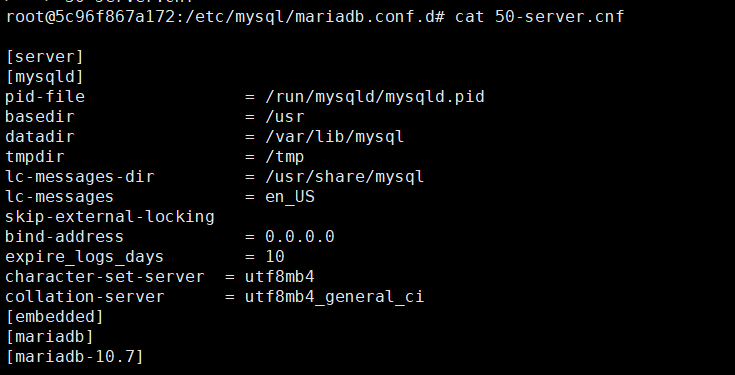Click the skip-external-locking line
The width and height of the screenshot is (735, 375).
[x=110, y=217]
